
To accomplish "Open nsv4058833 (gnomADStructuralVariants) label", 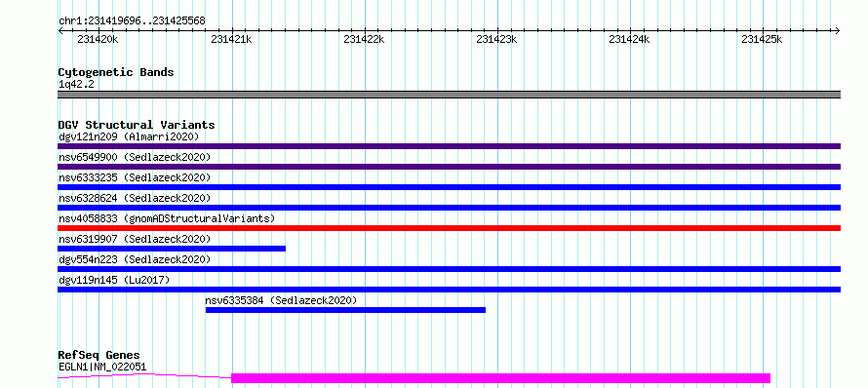I will [x=167, y=218].
